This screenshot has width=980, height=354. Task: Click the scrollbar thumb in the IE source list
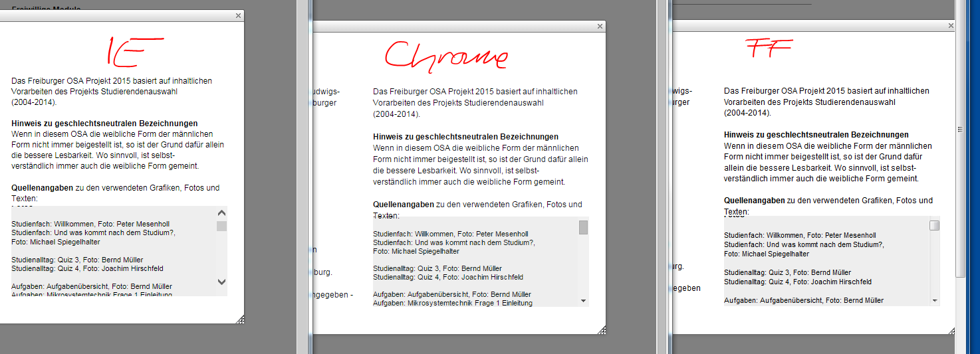point(222,226)
